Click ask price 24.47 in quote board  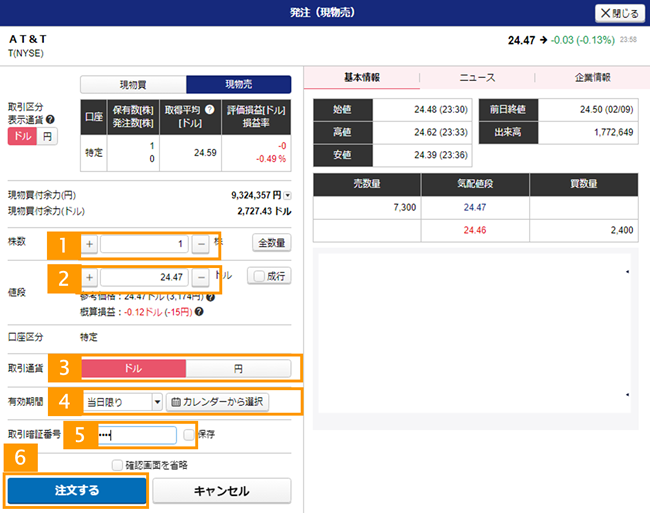point(475,207)
